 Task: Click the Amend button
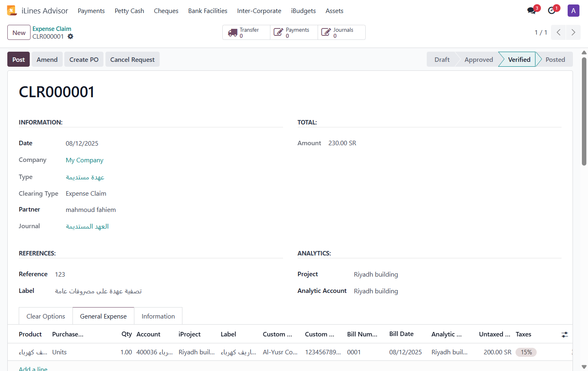47,59
